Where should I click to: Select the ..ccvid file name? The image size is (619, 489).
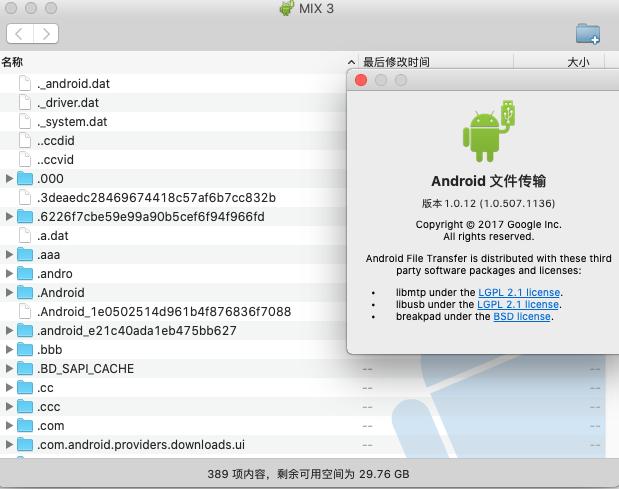(x=56, y=159)
